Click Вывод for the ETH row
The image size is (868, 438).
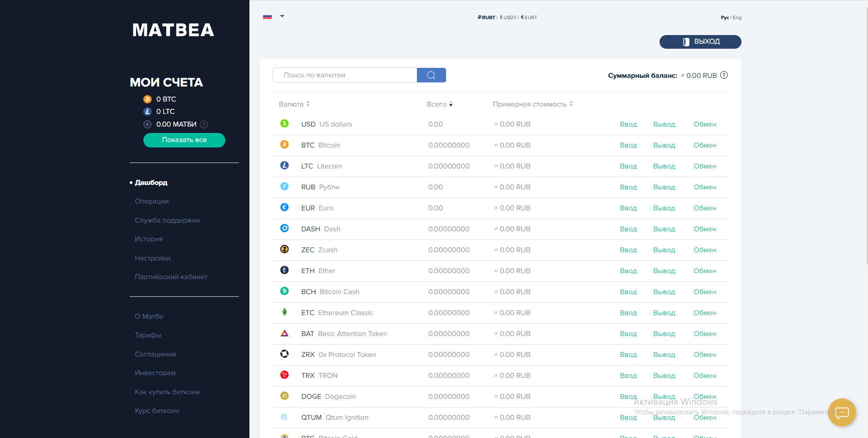click(x=664, y=271)
